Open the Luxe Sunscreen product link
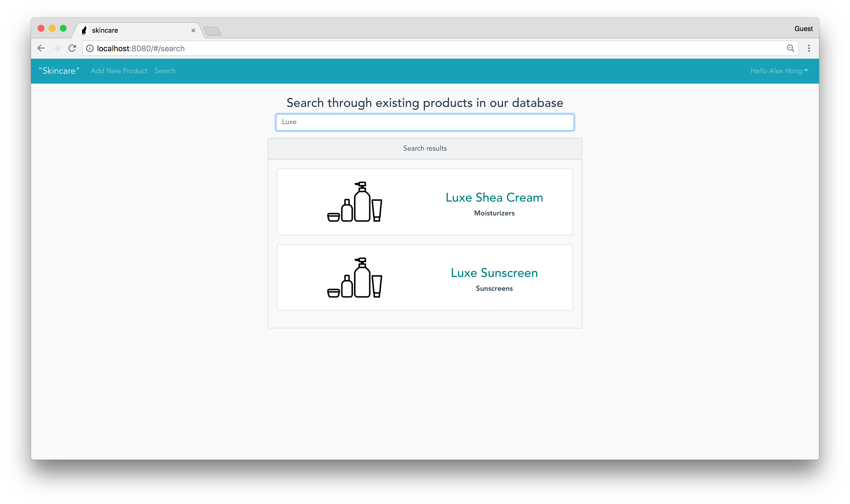850x504 pixels. pos(494,272)
